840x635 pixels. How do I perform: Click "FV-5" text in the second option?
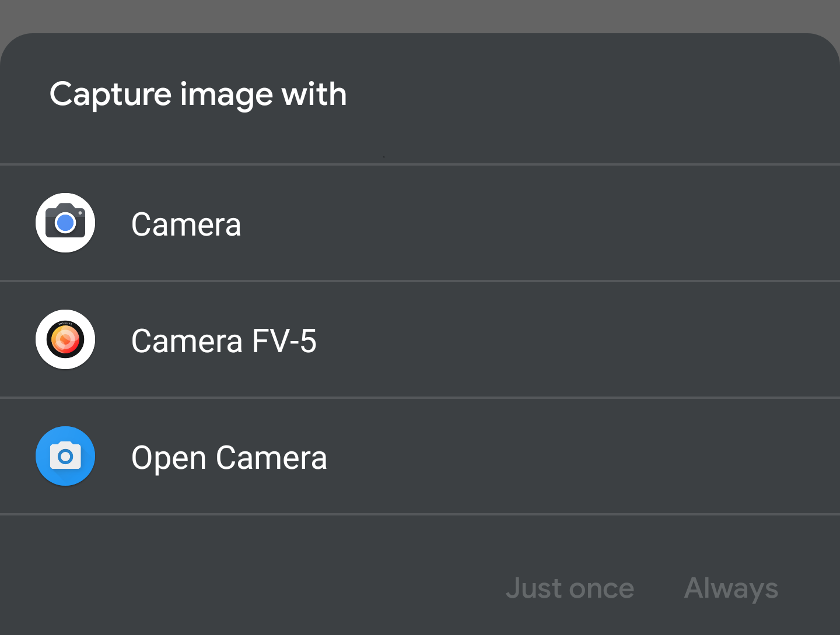tap(284, 341)
